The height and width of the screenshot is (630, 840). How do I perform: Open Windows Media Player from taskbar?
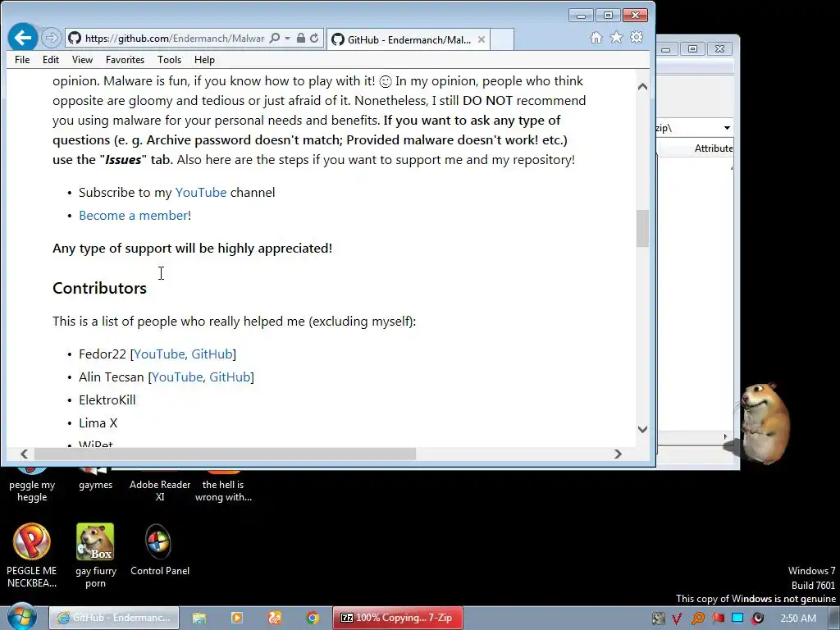(x=236, y=619)
